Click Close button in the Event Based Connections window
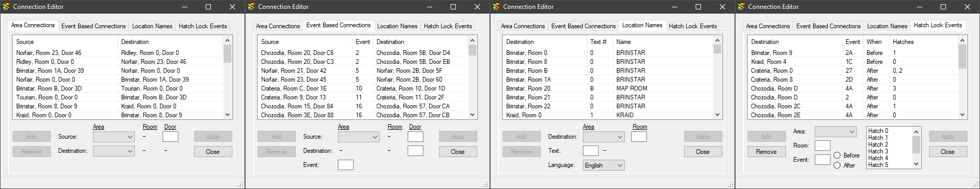The width and height of the screenshot is (980, 189). [x=457, y=152]
